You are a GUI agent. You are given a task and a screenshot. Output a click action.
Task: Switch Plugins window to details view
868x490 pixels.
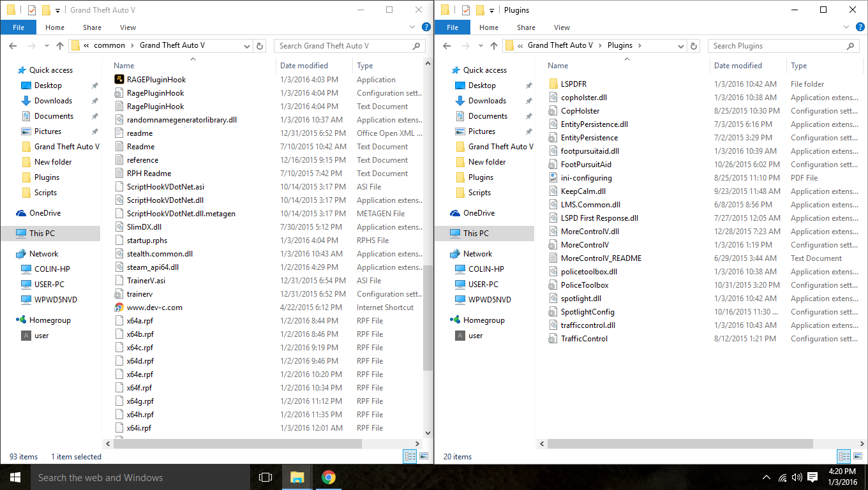[844, 456]
